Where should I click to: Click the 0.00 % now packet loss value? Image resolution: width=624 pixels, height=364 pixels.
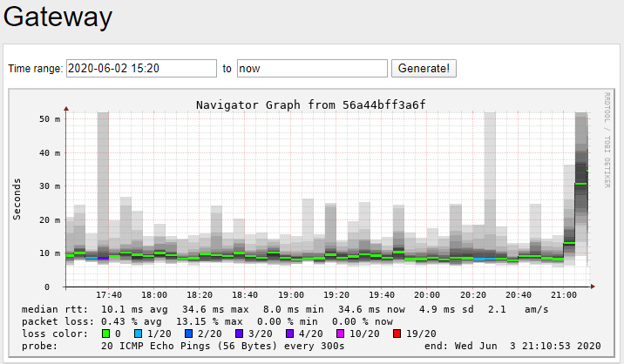pyautogui.click(x=363, y=321)
